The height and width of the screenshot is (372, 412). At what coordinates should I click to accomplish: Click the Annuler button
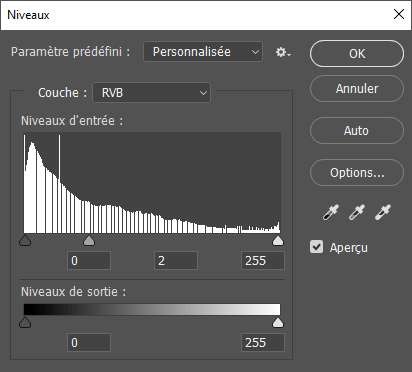(357, 89)
